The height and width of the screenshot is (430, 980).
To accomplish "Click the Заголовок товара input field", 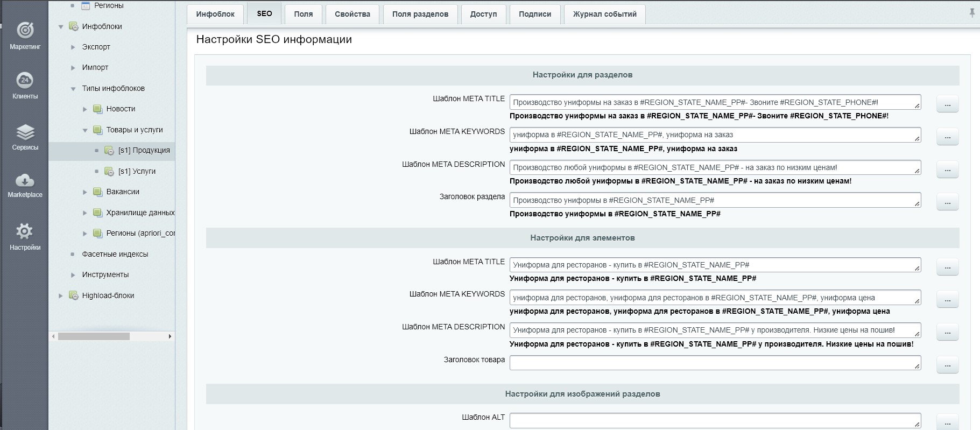I will [x=714, y=363].
